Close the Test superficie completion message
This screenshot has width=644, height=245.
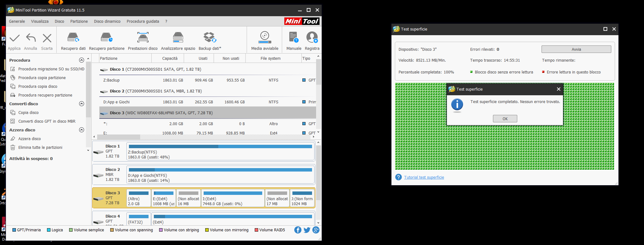[x=559, y=89]
